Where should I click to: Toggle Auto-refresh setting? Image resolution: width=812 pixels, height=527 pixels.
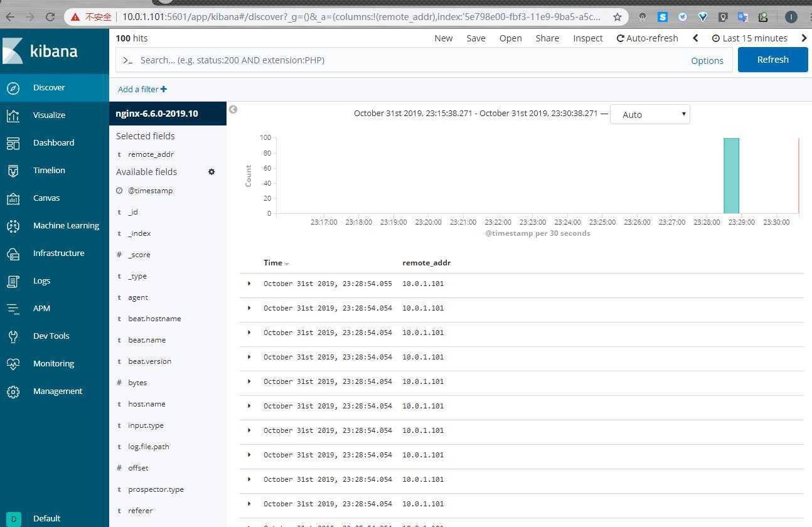647,38
